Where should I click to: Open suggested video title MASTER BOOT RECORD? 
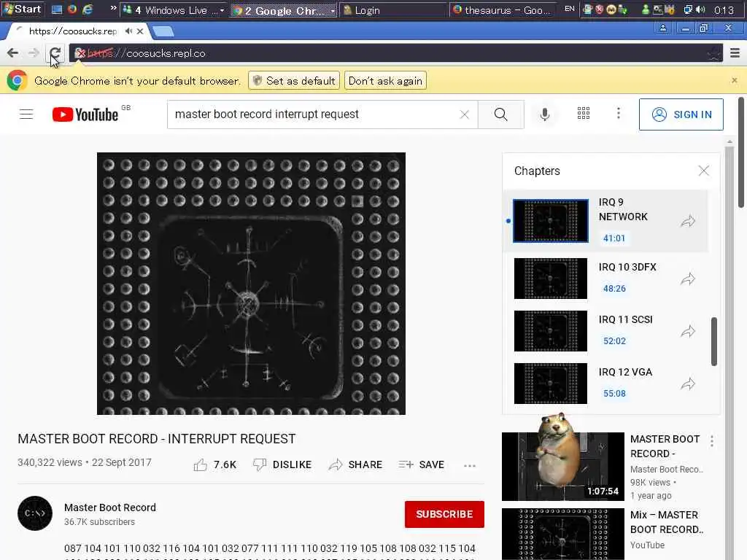coord(665,446)
